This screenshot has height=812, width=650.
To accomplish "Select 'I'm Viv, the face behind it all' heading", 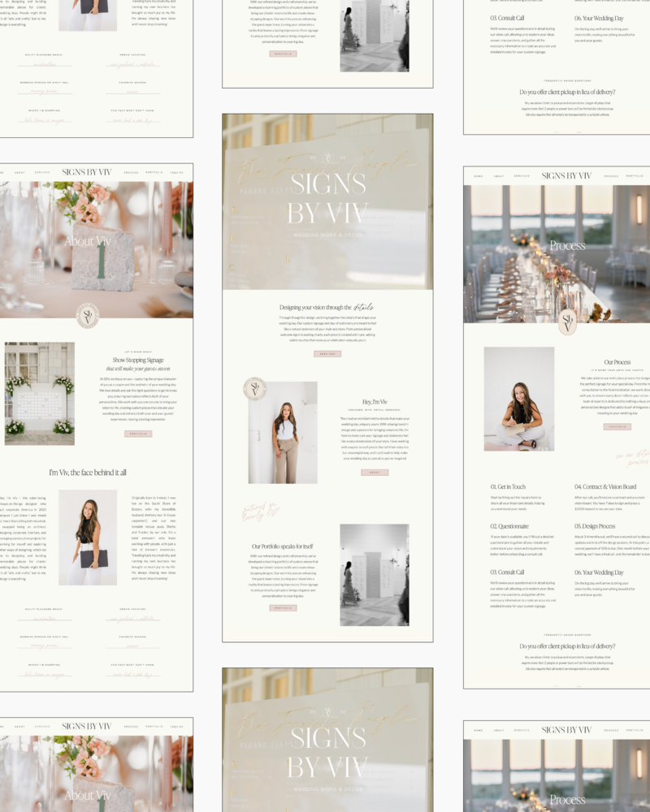I will pos(88,473).
